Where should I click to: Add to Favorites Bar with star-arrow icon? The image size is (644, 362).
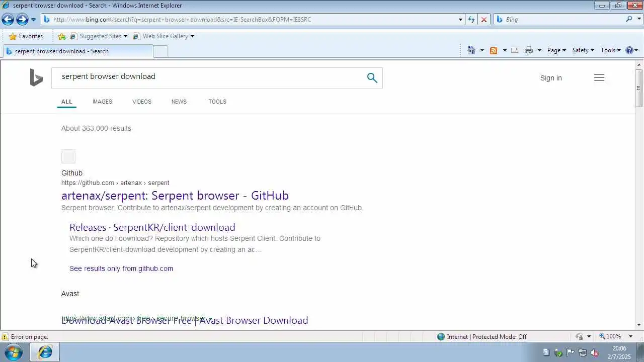(62, 36)
